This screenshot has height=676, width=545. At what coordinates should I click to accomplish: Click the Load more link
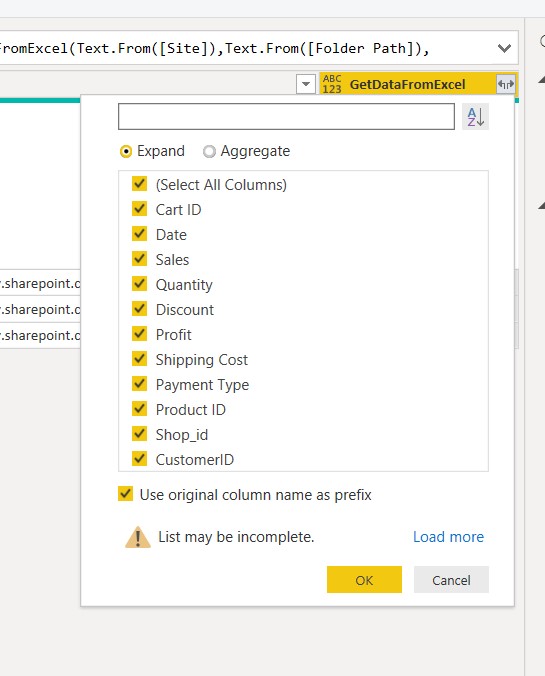pos(448,537)
